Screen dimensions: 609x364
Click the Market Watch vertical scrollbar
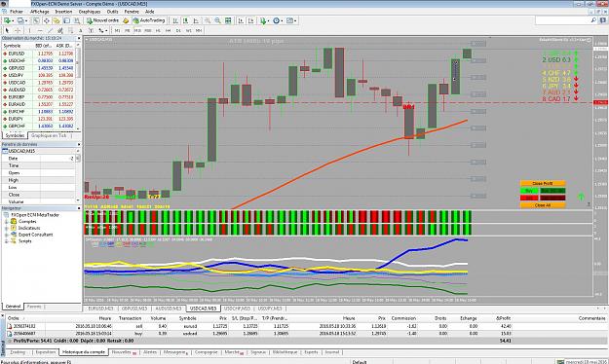click(78, 86)
